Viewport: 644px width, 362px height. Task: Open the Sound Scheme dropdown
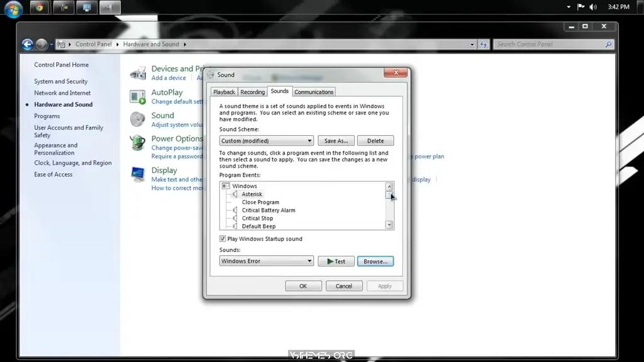(x=310, y=140)
